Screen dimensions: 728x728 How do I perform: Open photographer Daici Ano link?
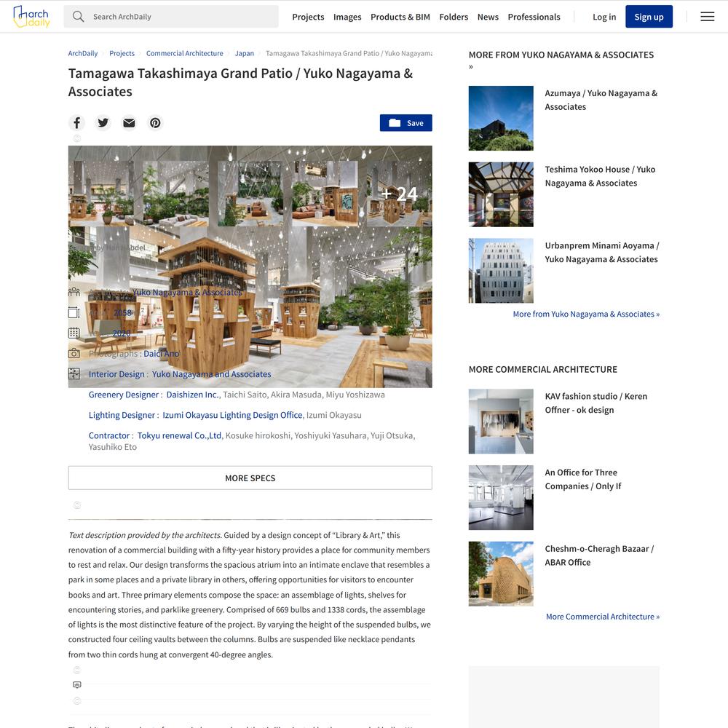[x=161, y=353]
